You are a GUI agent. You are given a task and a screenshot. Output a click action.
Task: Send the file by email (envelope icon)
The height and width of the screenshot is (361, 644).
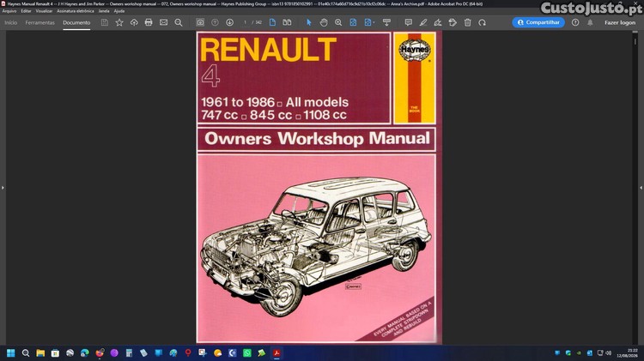tap(163, 22)
